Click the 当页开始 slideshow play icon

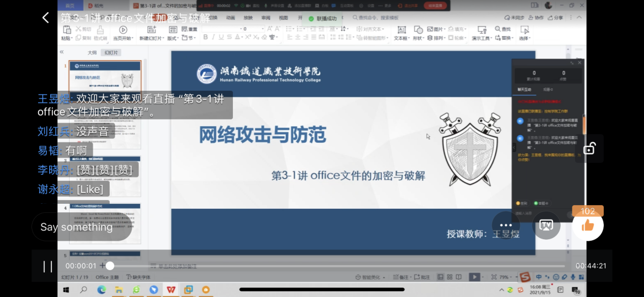pos(123,30)
